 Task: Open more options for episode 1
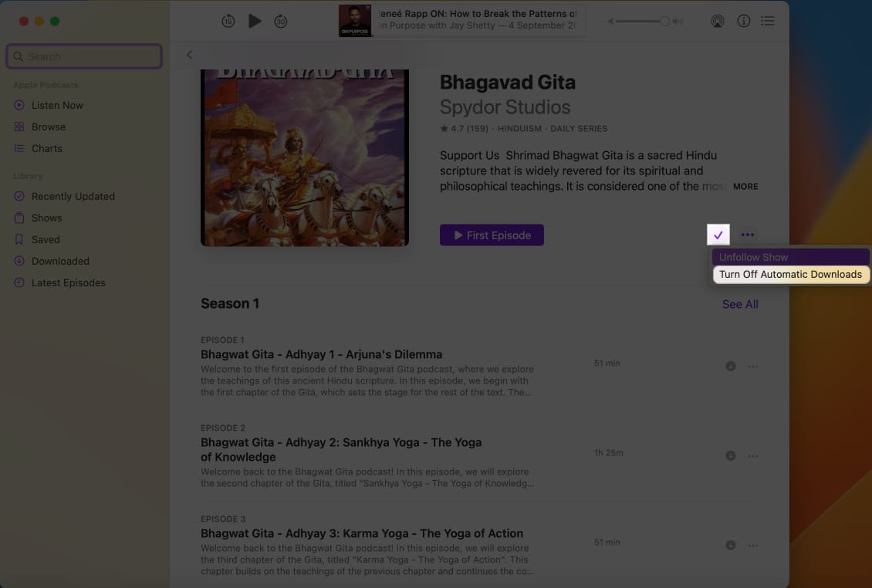753,366
